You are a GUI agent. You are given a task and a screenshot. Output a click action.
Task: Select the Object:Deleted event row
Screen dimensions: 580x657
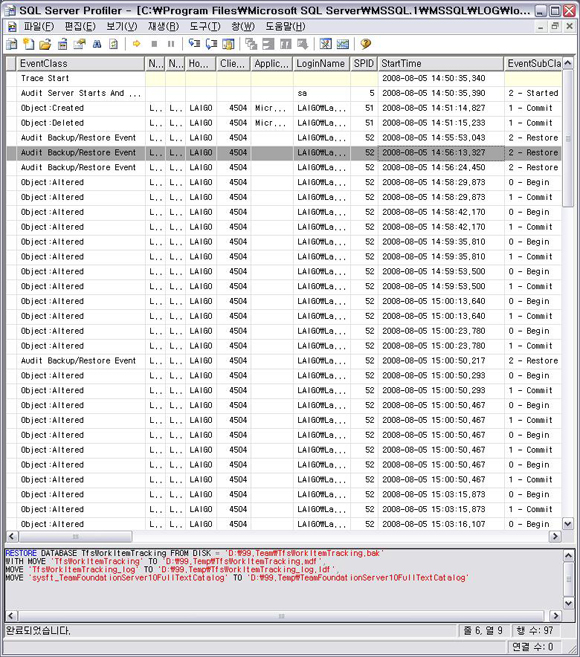pos(284,123)
